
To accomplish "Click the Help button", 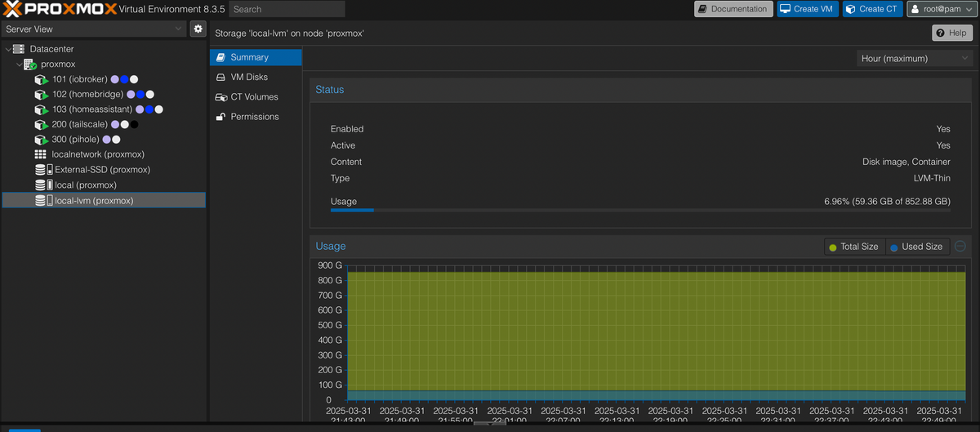I will [x=951, y=33].
